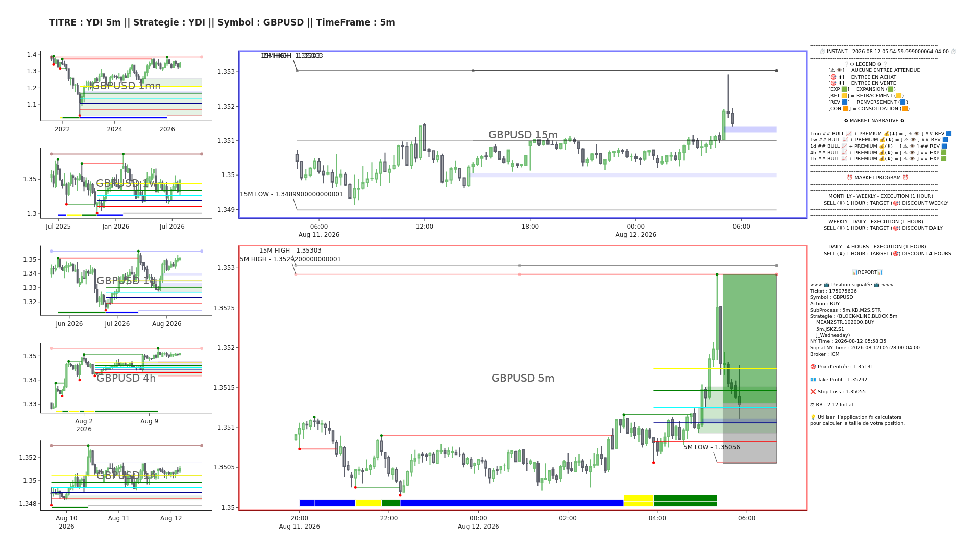Open the GBPUSD 1d mini chart

126,281
